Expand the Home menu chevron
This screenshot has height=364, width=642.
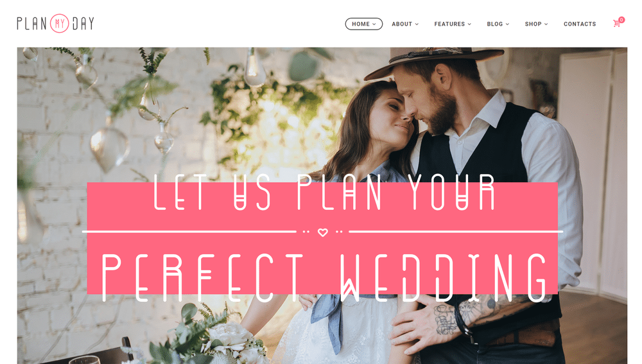point(374,24)
